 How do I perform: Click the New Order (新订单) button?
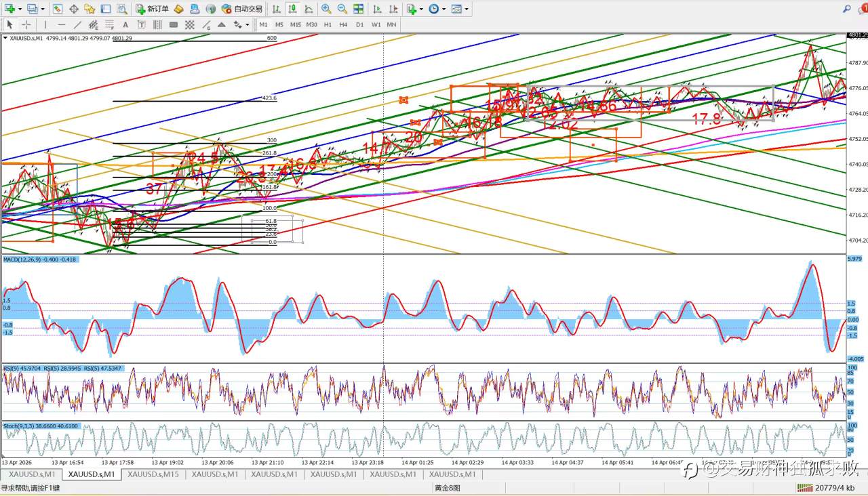(152, 9)
